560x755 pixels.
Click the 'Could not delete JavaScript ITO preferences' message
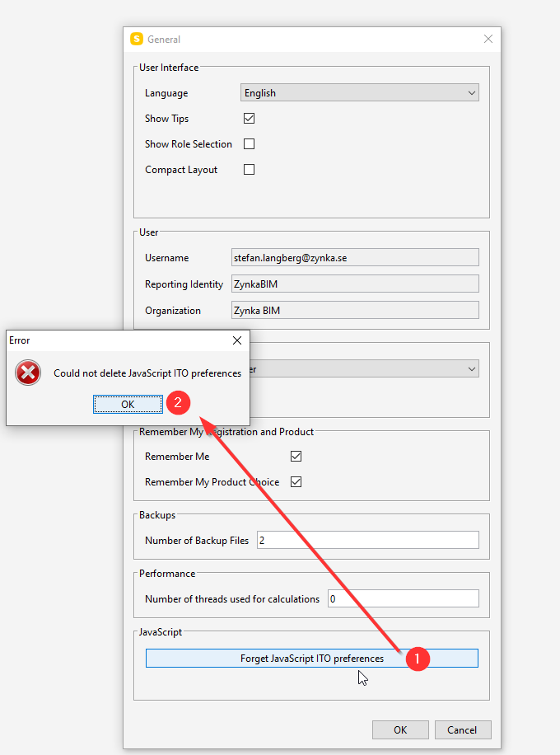coord(147,373)
